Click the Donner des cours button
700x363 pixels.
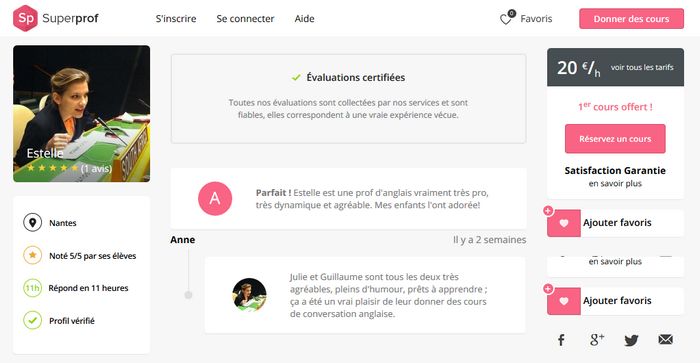(631, 19)
